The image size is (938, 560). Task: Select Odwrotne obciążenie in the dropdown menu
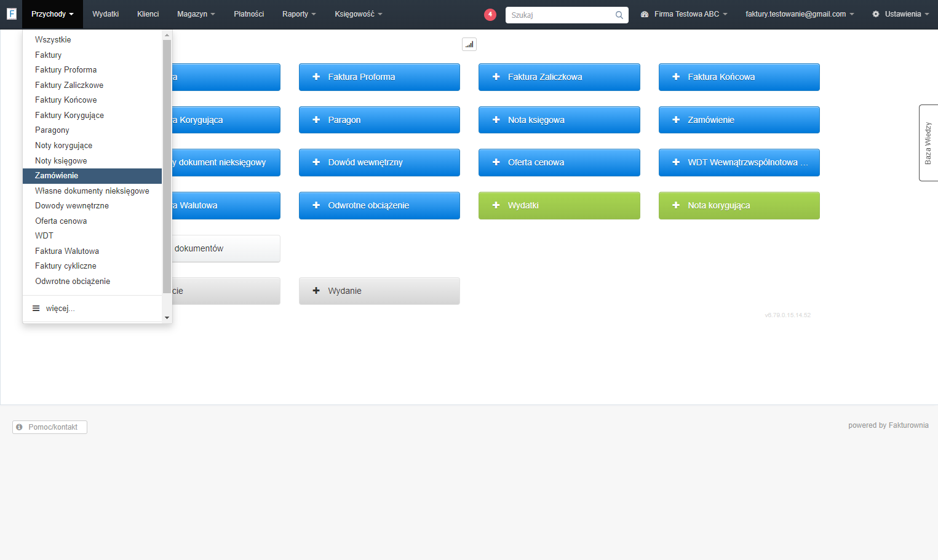[x=92, y=282]
